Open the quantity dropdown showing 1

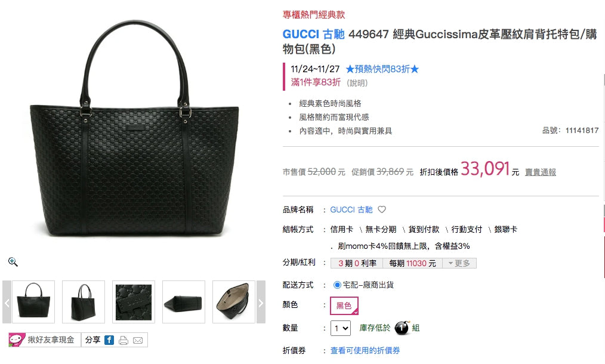tap(340, 328)
